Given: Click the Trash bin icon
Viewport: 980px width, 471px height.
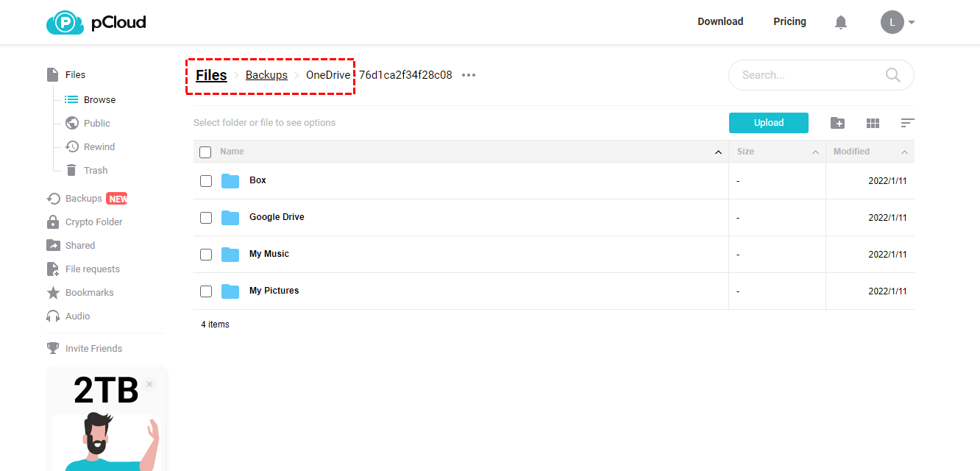Looking at the screenshot, I should pyautogui.click(x=71, y=170).
